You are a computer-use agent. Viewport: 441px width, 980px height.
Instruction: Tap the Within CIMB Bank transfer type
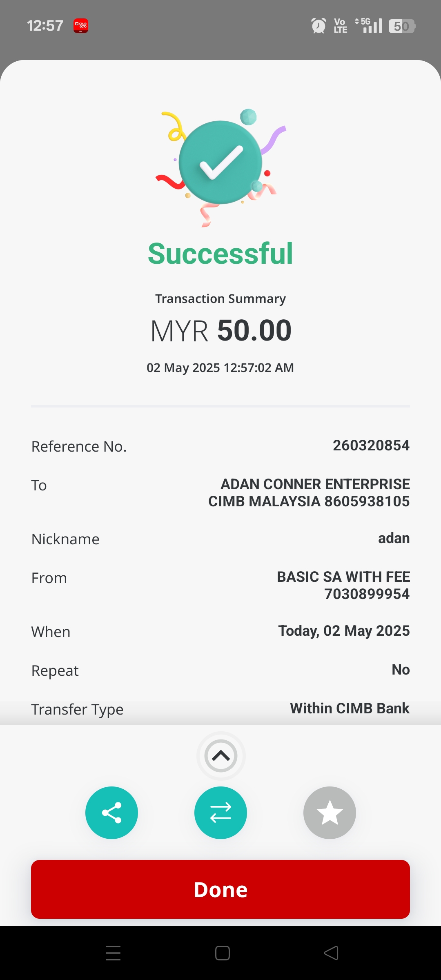pos(350,708)
